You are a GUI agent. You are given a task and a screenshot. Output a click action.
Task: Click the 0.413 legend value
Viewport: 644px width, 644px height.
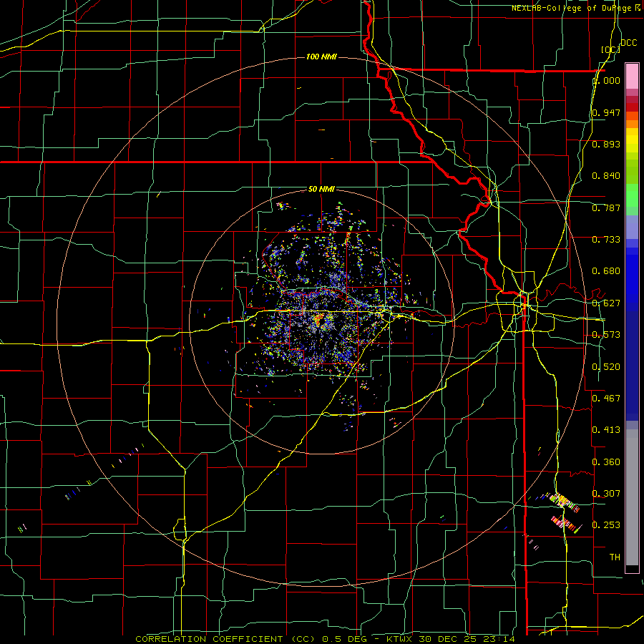pyautogui.click(x=607, y=430)
